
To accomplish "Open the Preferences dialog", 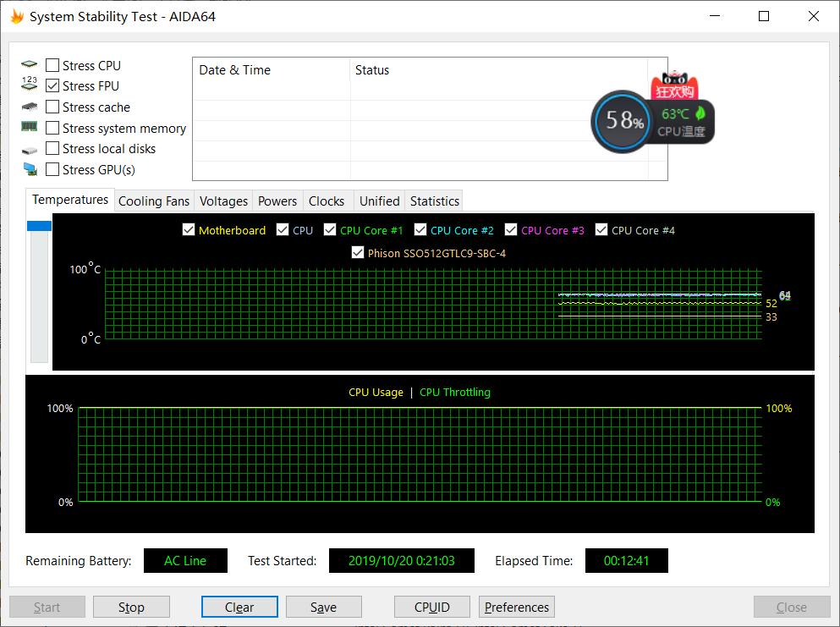I will coord(517,607).
